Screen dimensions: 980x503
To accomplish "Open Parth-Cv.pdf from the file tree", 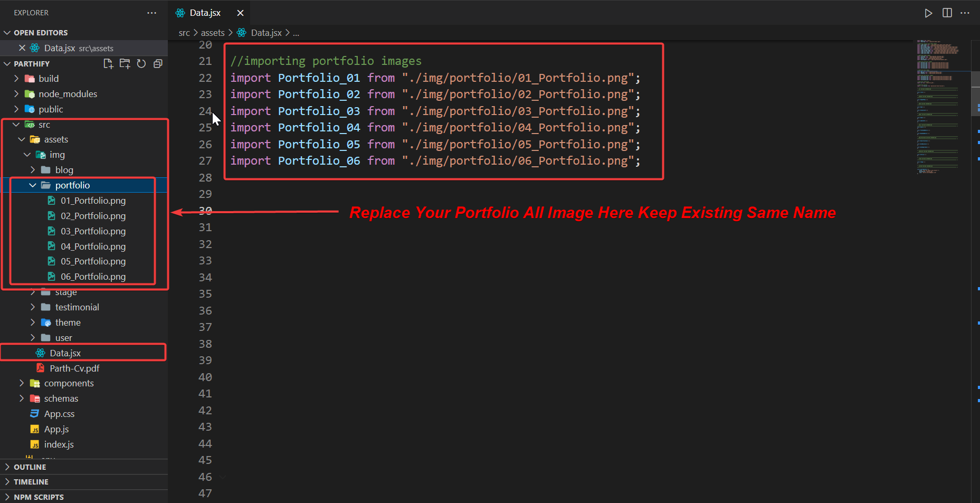I will coord(74,368).
